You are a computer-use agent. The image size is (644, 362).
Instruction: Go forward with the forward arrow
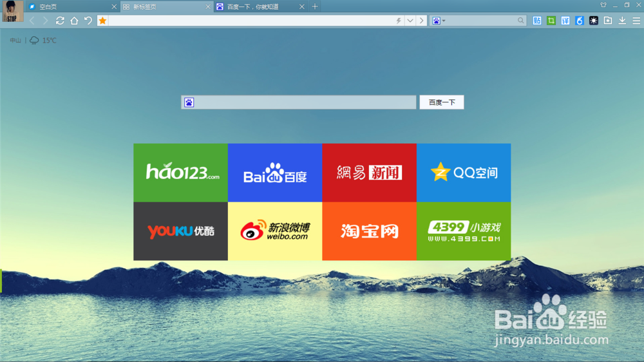(x=45, y=21)
